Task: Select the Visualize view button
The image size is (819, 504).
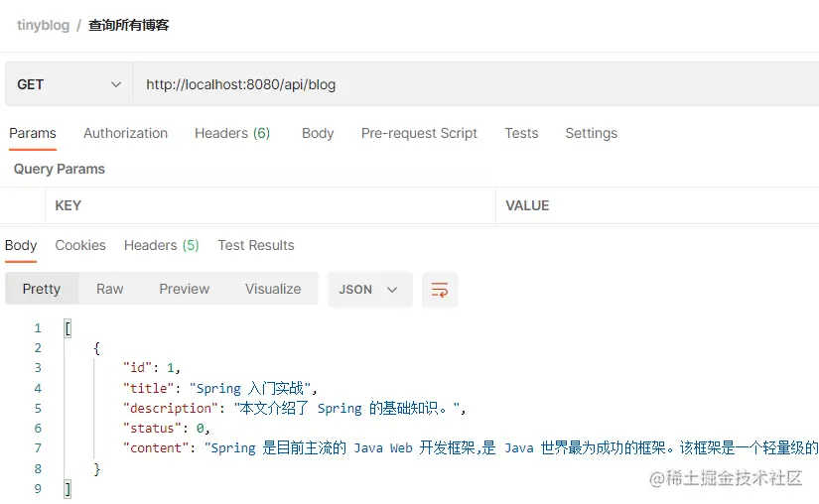Action: pos(273,289)
